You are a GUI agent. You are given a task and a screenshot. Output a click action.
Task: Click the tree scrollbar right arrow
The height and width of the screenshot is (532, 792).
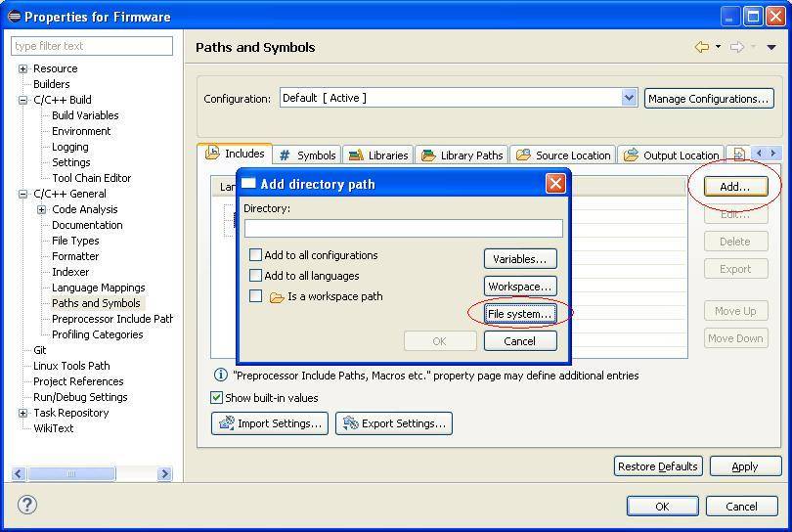(x=164, y=473)
